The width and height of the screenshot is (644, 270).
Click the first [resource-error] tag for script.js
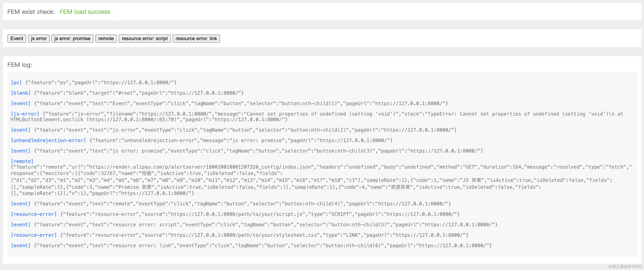(33, 214)
